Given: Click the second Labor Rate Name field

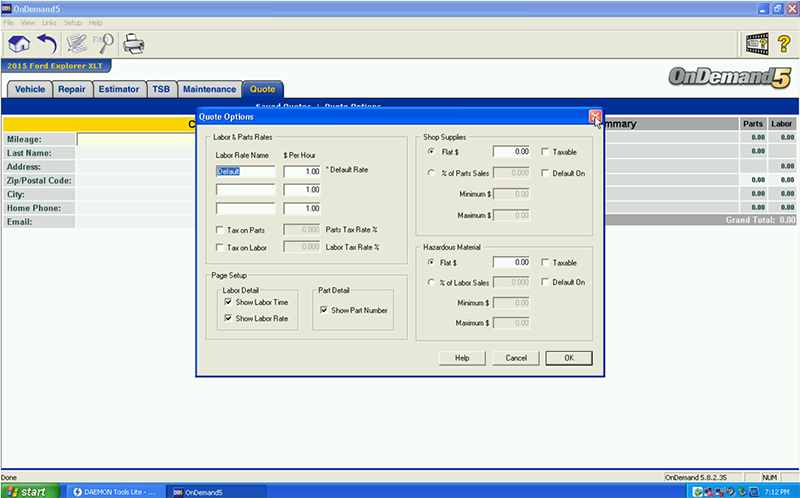Looking at the screenshot, I should point(245,190).
